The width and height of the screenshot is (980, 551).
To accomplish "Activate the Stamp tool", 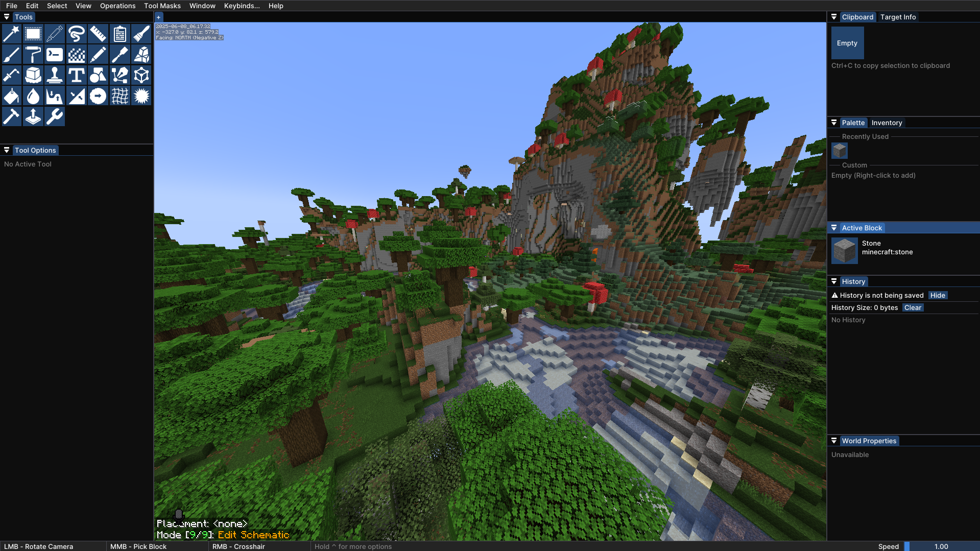I will click(55, 75).
